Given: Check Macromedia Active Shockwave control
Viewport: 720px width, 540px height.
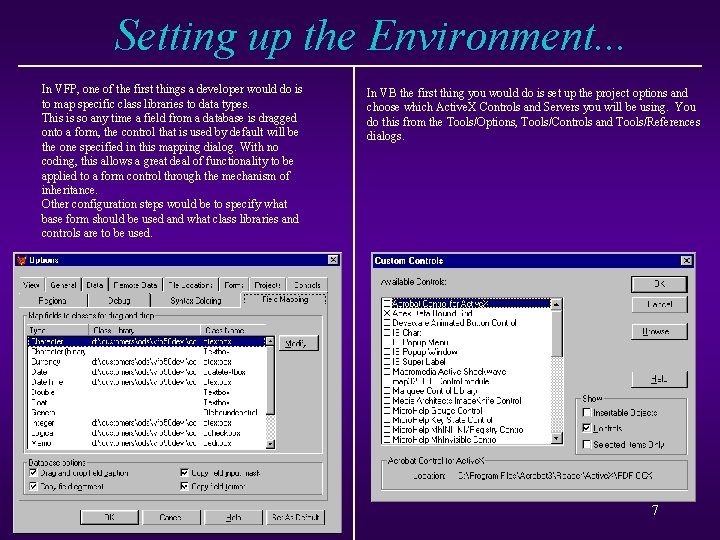Looking at the screenshot, I should click(x=387, y=371).
